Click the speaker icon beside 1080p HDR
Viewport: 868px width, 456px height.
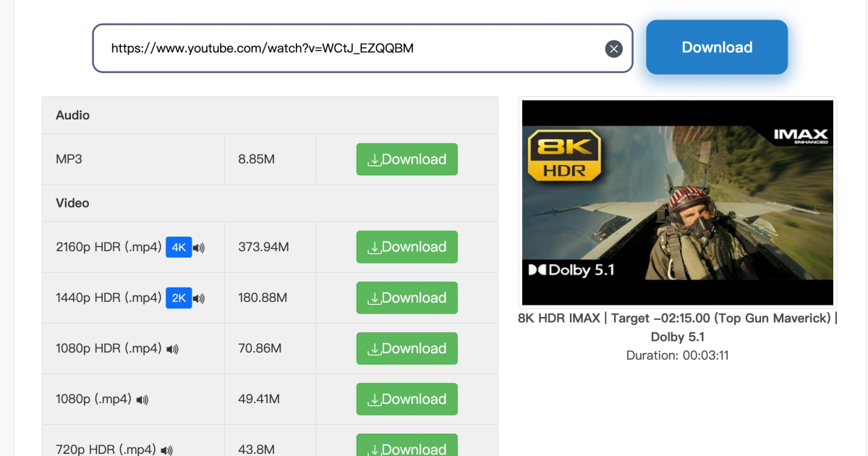tap(172, 350)
